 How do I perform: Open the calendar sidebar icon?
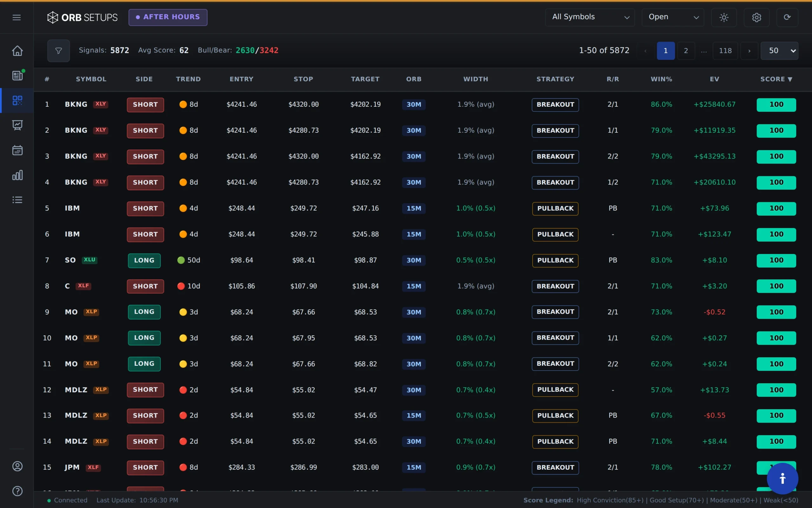17,150
